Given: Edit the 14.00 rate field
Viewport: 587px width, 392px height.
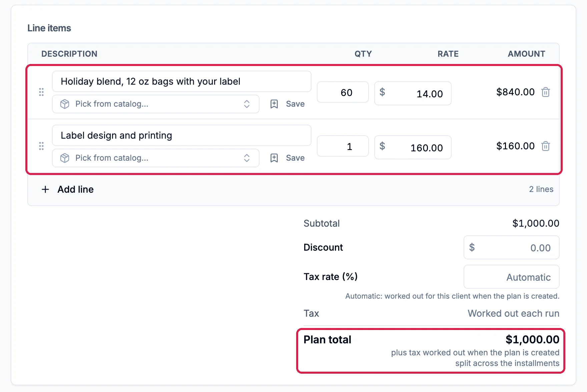Looking at the screenshot, I should [413, 93].
